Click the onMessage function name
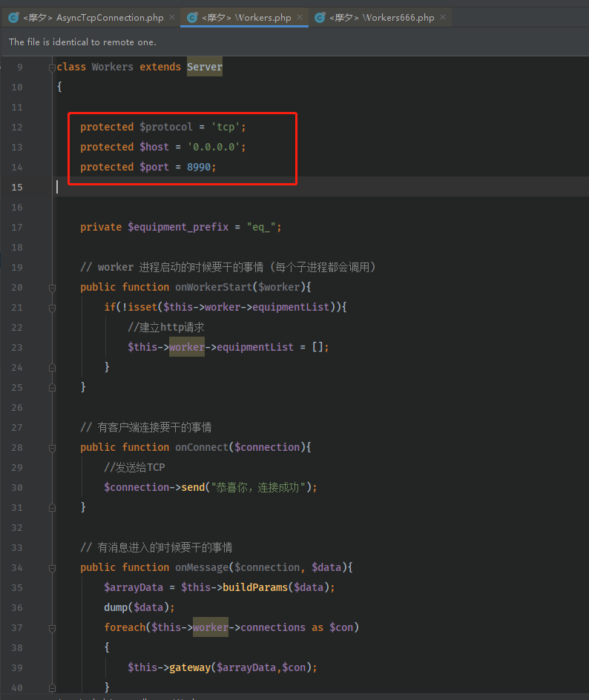Screen dimensions: 589x700 (x=201, y=567)
